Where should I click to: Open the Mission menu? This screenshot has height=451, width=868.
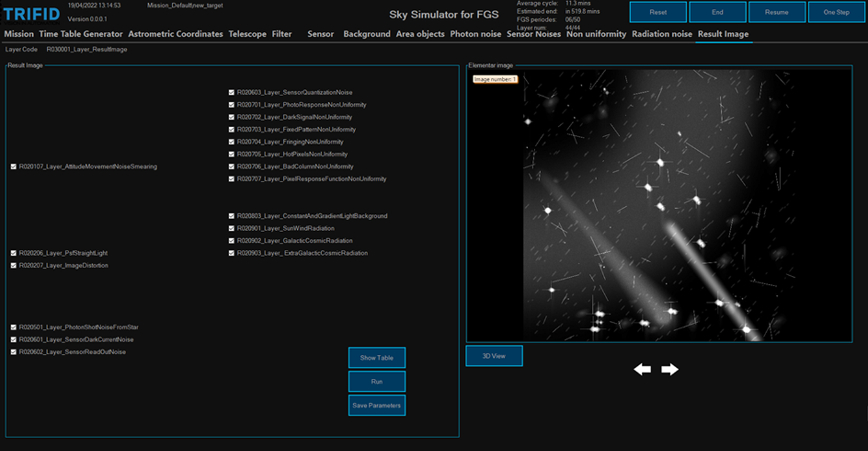(x=19, y=34)
